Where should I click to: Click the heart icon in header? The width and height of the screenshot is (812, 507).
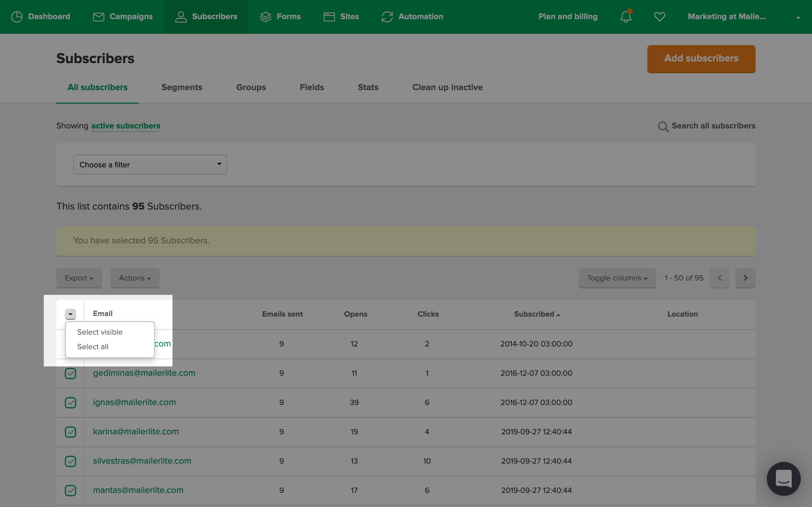(x=659, y=16)
